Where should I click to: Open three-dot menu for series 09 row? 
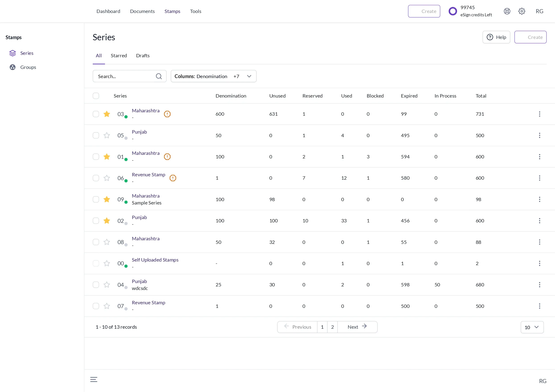[x=539, y=200]
